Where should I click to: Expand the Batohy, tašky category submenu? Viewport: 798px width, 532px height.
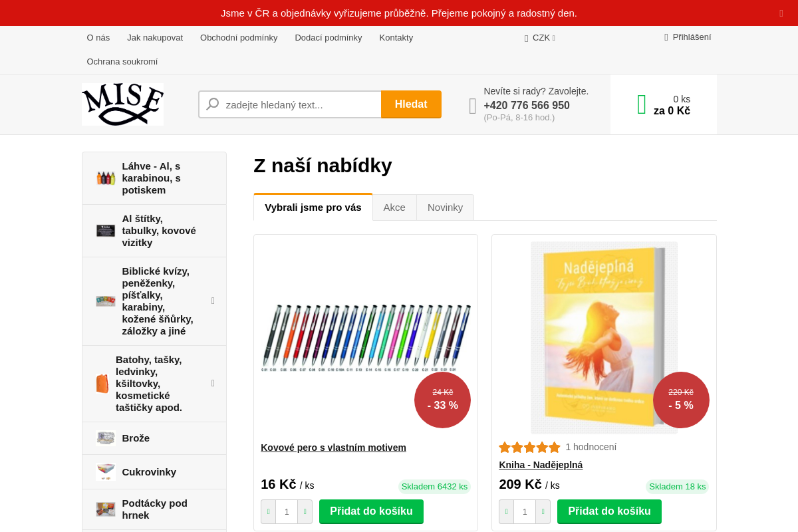[213, 383]
